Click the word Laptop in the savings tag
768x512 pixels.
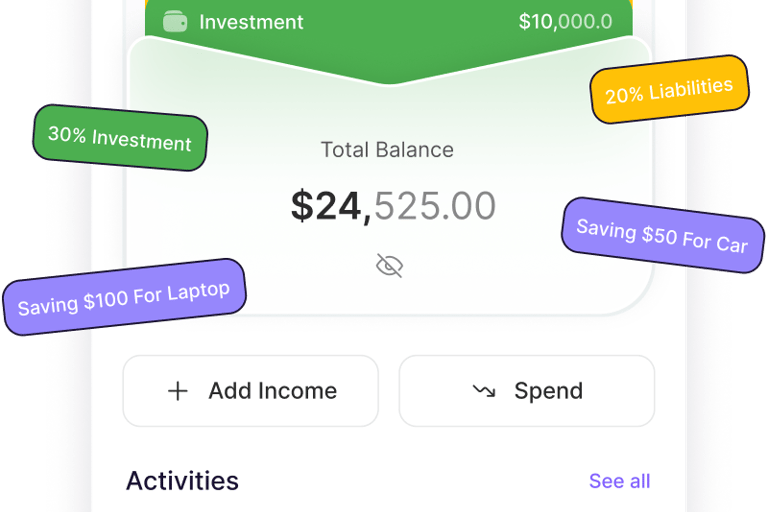click(198, 292)
